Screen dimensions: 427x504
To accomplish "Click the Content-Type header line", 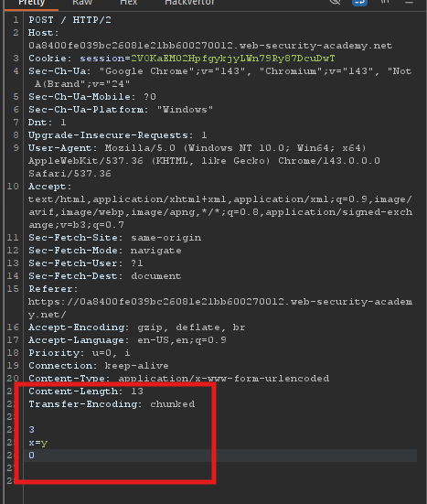I will pos(178,379).
